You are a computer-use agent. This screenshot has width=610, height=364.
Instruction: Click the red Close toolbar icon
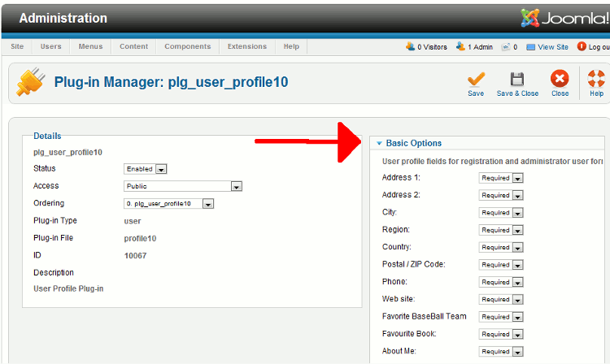coord(560,79)
